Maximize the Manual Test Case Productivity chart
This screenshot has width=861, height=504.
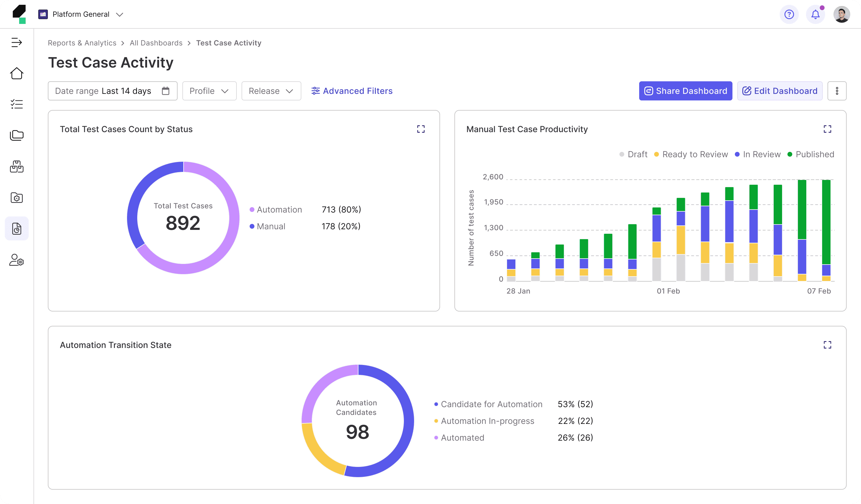(827, 129)
